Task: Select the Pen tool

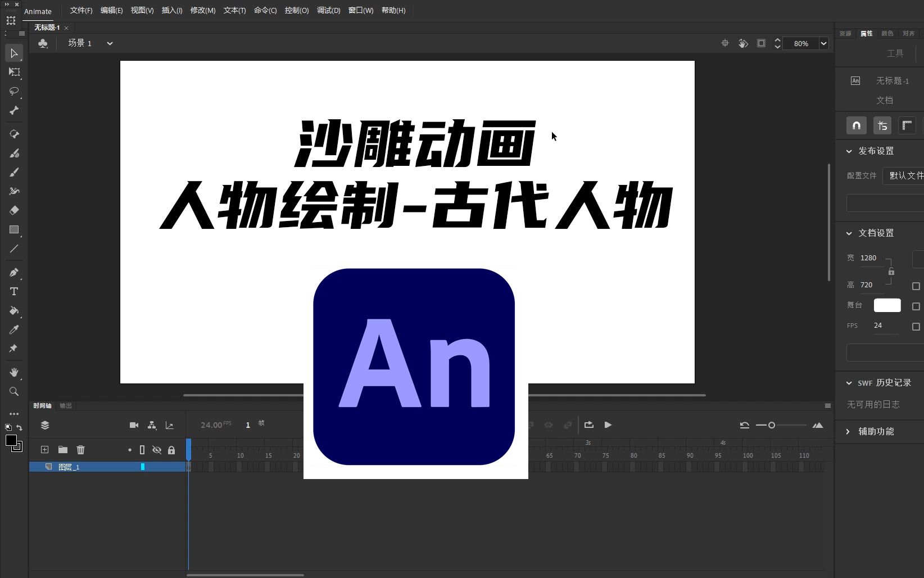Action: coord(14,272)
